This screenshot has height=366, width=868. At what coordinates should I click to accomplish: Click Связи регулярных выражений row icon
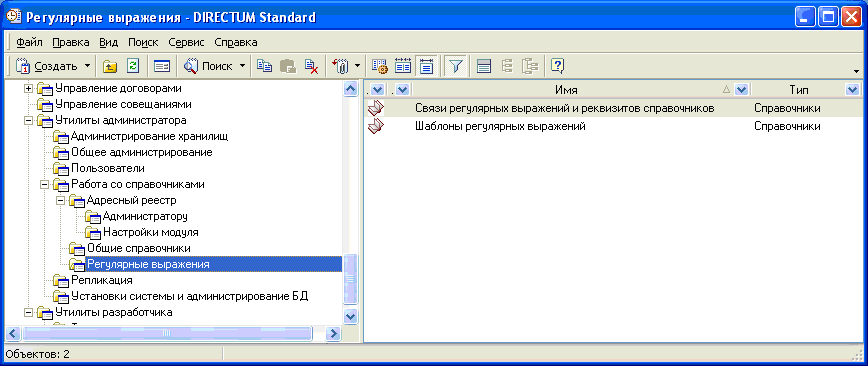coord(375,108)
